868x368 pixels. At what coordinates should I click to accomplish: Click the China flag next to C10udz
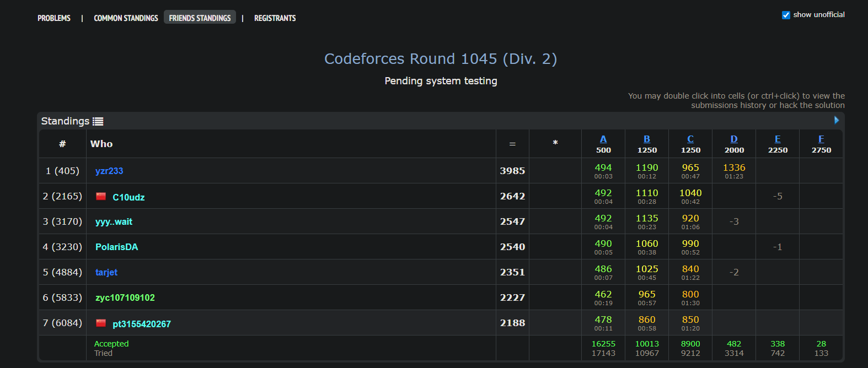point(101,196)
